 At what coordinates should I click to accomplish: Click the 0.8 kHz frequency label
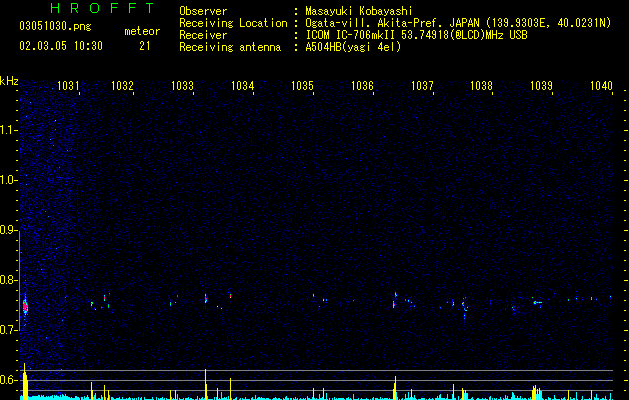[x=9, y=280]
